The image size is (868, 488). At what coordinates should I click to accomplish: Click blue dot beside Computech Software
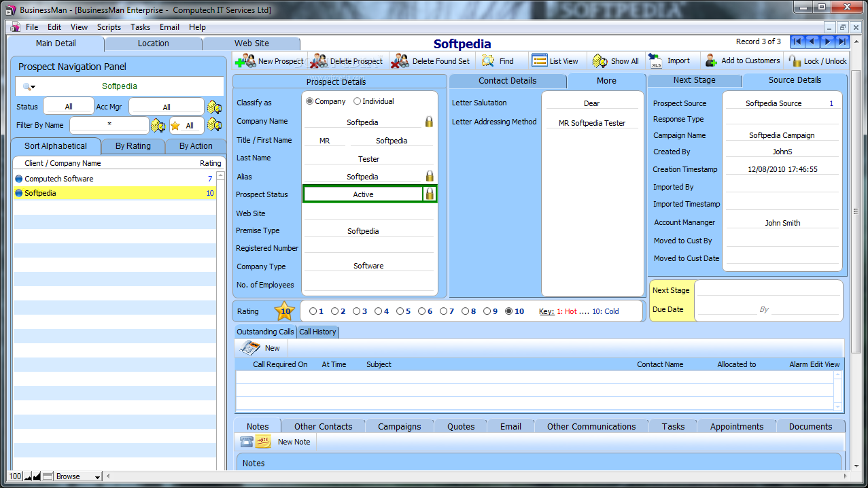(18, 179)
